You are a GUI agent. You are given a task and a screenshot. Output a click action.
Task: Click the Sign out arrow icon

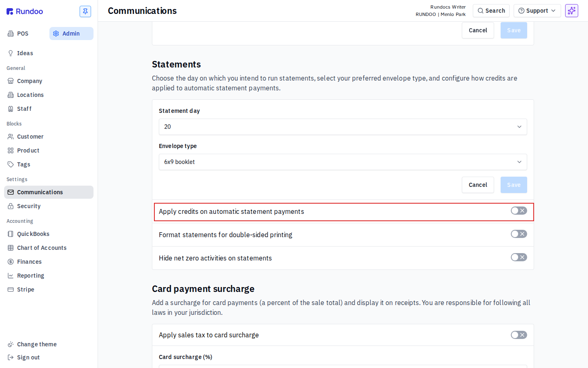(x=11, y=357)
